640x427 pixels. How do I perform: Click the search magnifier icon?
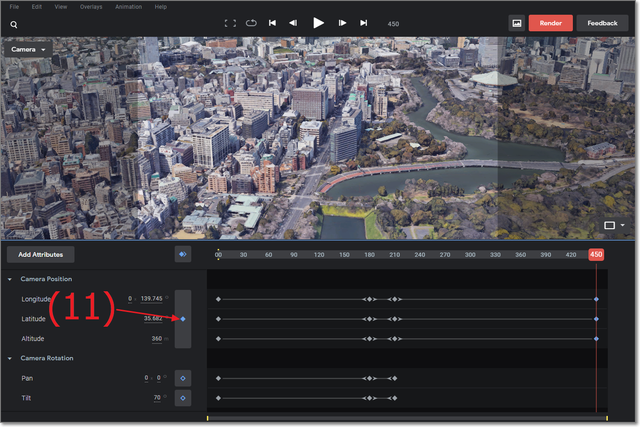[x=14, y=23]
